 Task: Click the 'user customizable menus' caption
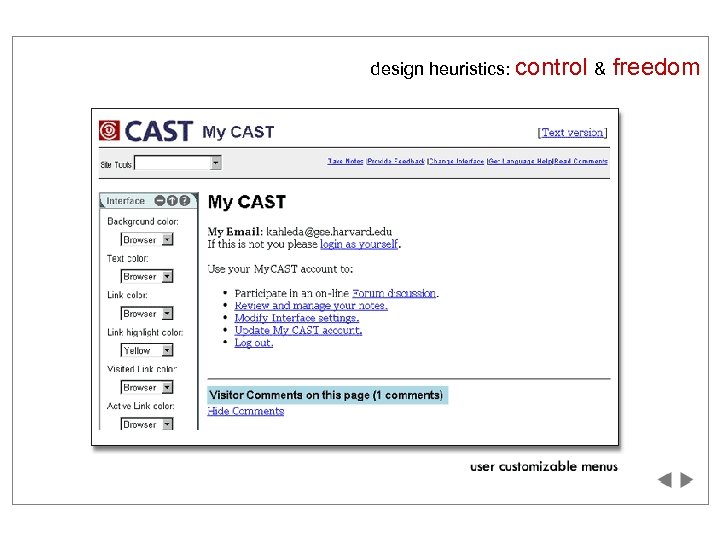544,467
